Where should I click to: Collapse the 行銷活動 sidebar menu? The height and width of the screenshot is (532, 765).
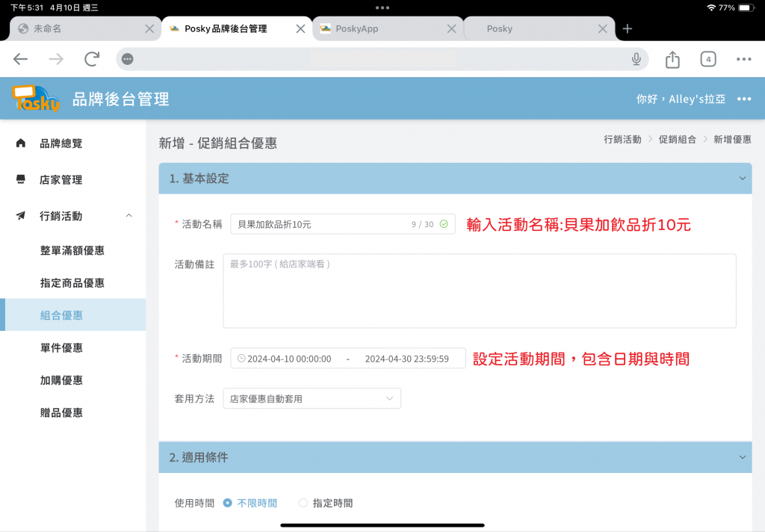[128, 216]
